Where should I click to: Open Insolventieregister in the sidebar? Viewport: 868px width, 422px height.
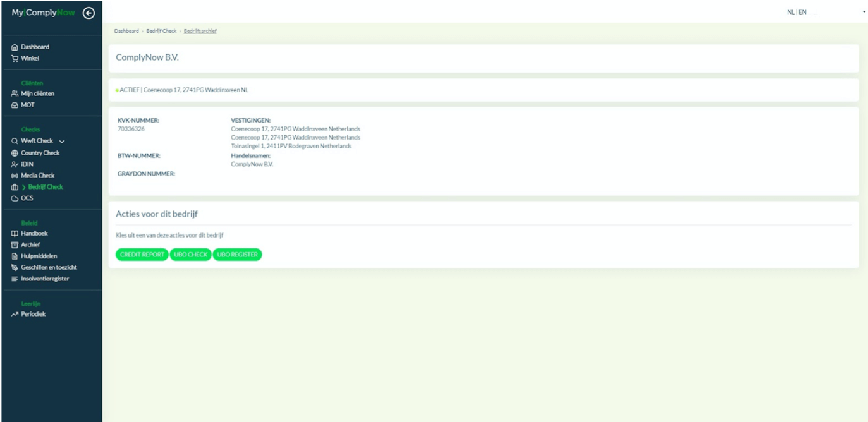(44, 279)
